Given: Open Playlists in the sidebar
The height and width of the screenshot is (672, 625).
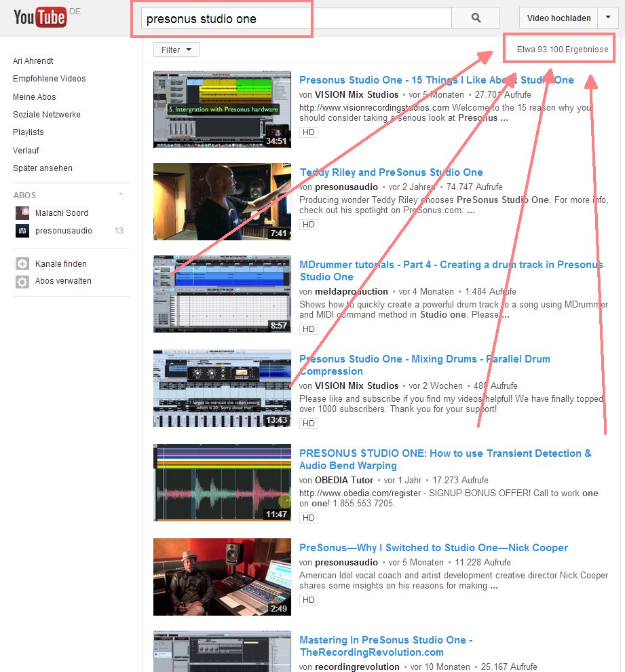Looking at the screenshot, I should coord(29,132).
